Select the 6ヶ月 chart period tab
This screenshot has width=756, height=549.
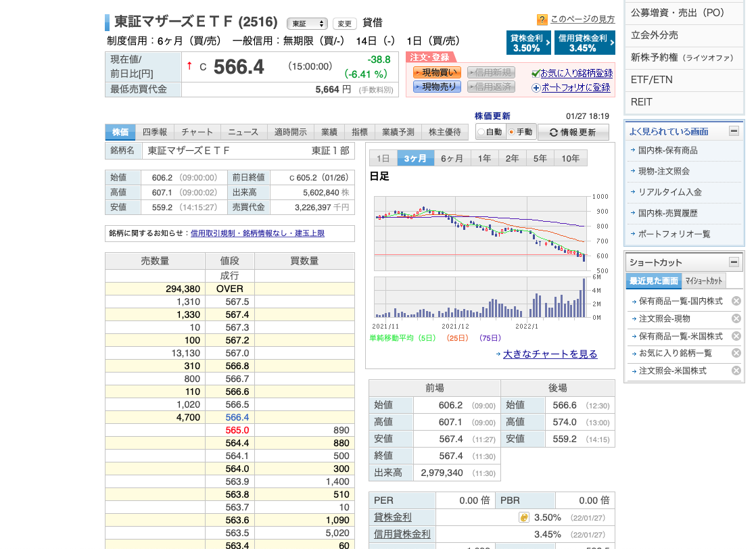(452, 158)
